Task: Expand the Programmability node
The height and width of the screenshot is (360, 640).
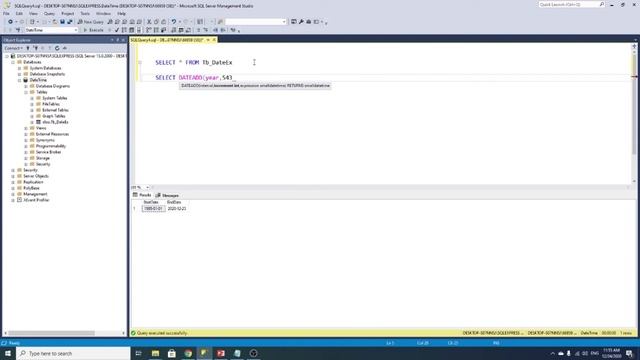Action: (26, 146)
